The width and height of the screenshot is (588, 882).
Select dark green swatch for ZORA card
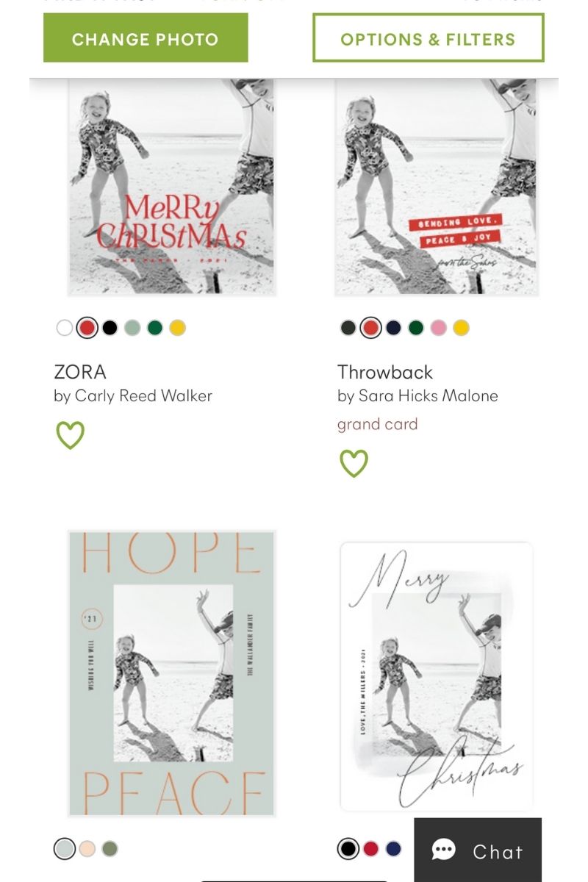(154, 328)
